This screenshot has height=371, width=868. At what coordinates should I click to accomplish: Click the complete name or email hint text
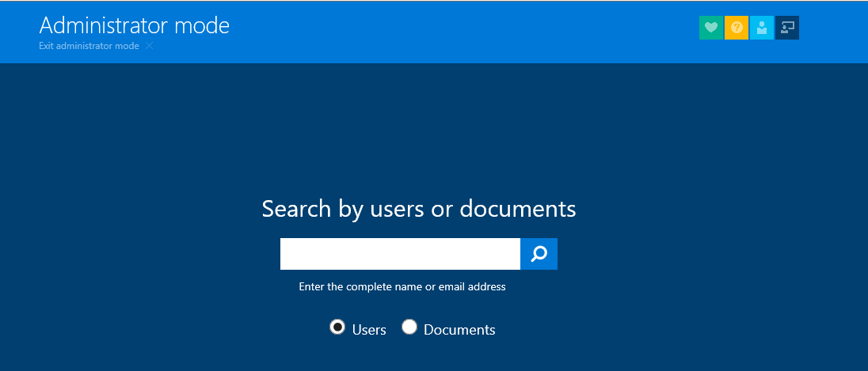402,286
